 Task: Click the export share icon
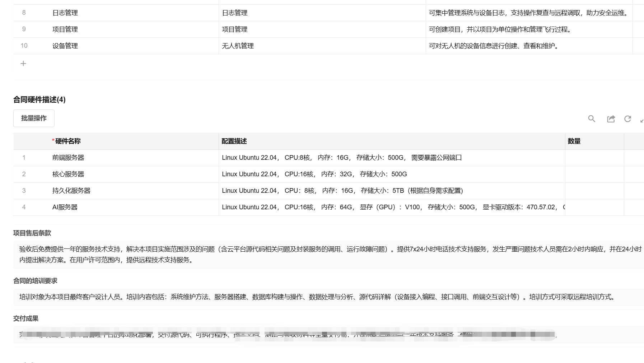611,119
